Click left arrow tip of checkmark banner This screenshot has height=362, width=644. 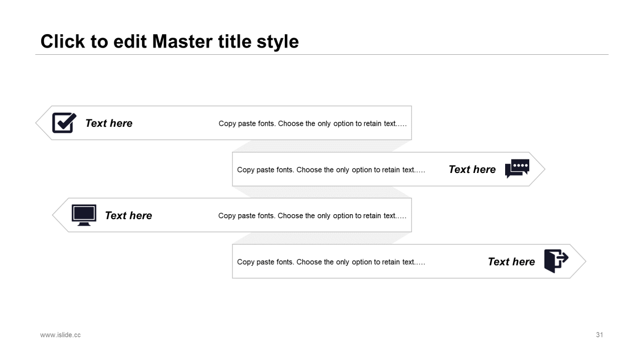41,123
